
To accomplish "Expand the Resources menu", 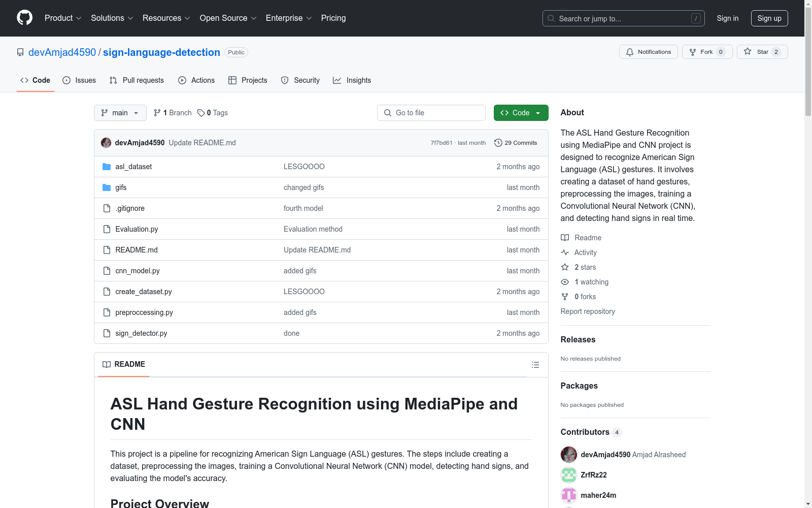I will point(166,18).
